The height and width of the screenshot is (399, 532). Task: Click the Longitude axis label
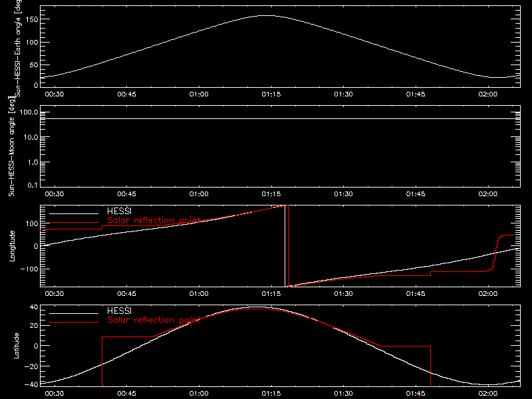point(12,246)
